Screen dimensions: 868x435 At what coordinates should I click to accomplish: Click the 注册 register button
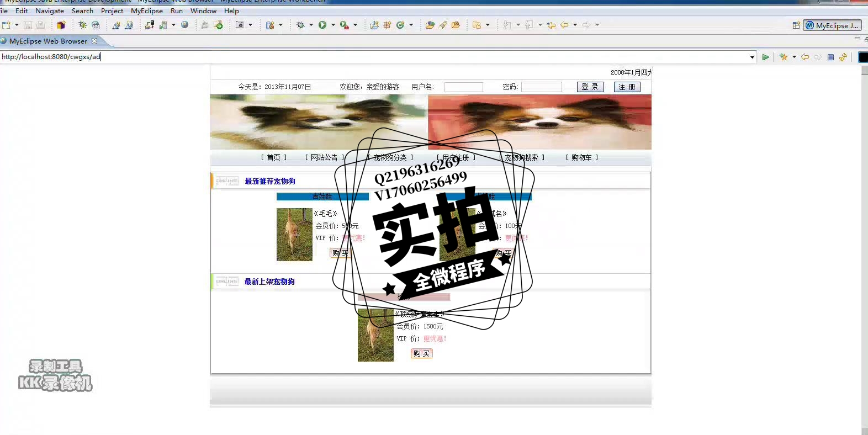[627, 87]
